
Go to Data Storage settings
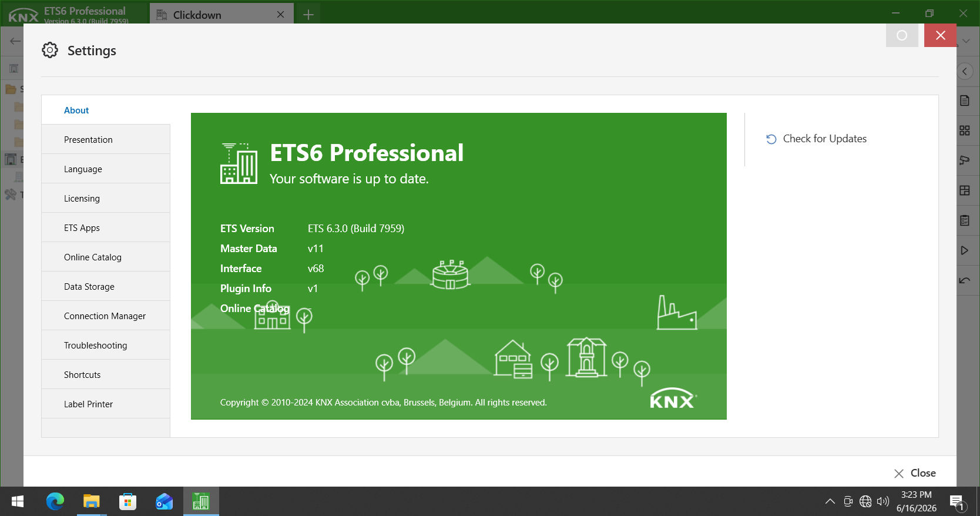[x=106, y=286]
